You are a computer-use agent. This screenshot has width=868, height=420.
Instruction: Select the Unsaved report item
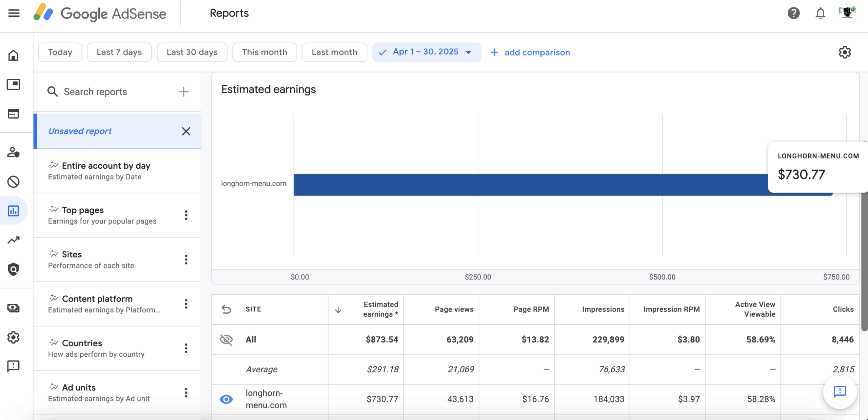(117, 131)
